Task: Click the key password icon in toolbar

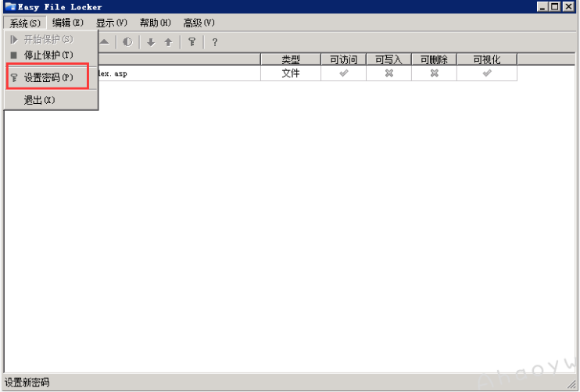Action: click(x=192, y=42)
